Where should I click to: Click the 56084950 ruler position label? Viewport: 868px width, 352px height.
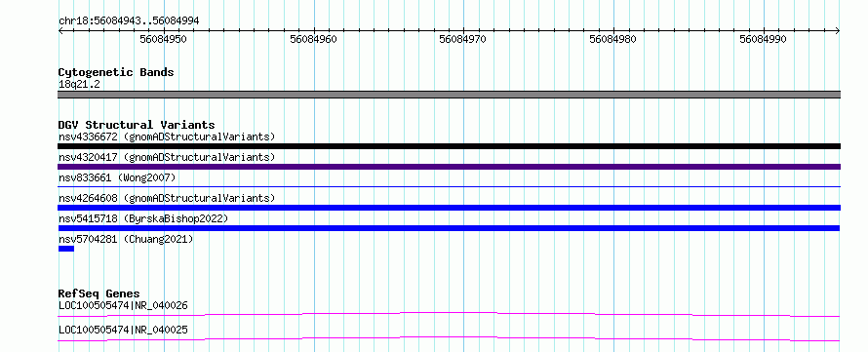(x=163, y=39)
